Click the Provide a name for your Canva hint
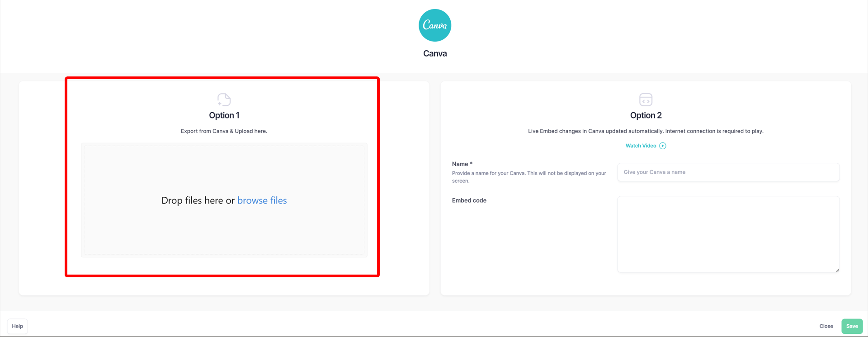This screenshot has height=337, width=868. pos(529,177)
